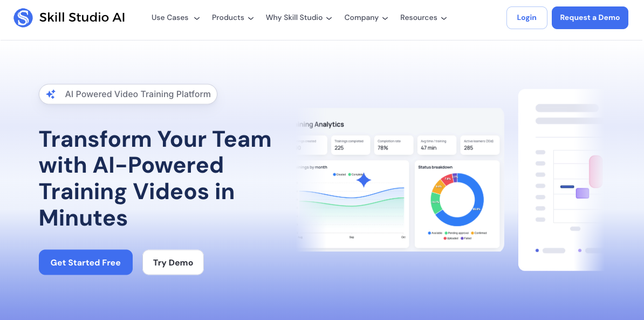Click the Avg time / training 47 min card
Screen dimensions: 644x320
[x=436, y=145]
